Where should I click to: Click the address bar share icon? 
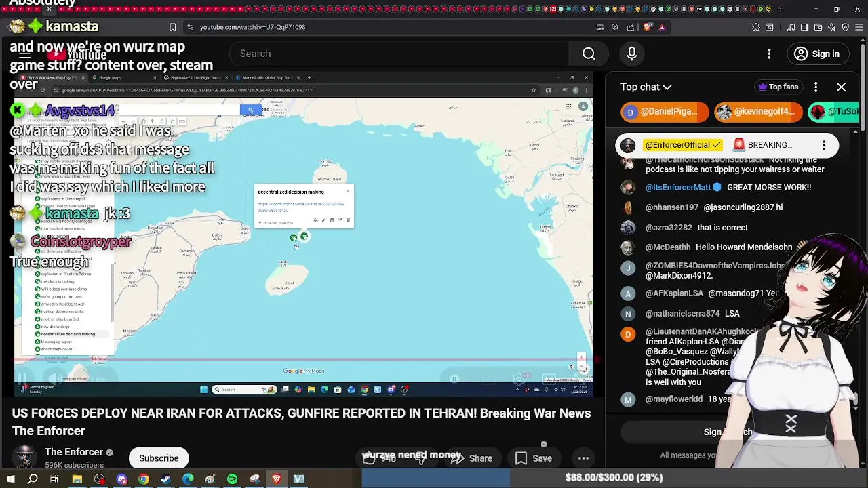[x=631, y=27]
